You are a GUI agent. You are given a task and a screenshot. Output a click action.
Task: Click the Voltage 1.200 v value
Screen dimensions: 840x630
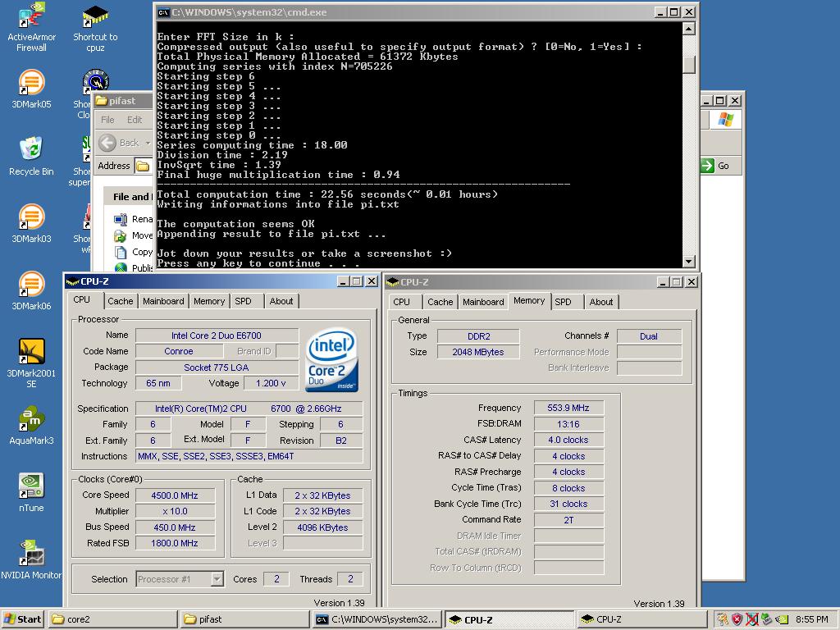[271, 384]
